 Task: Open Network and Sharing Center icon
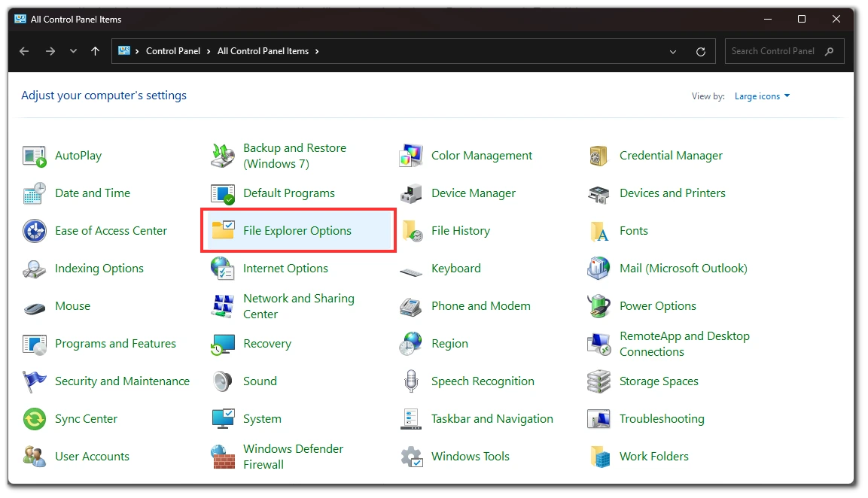223,306
